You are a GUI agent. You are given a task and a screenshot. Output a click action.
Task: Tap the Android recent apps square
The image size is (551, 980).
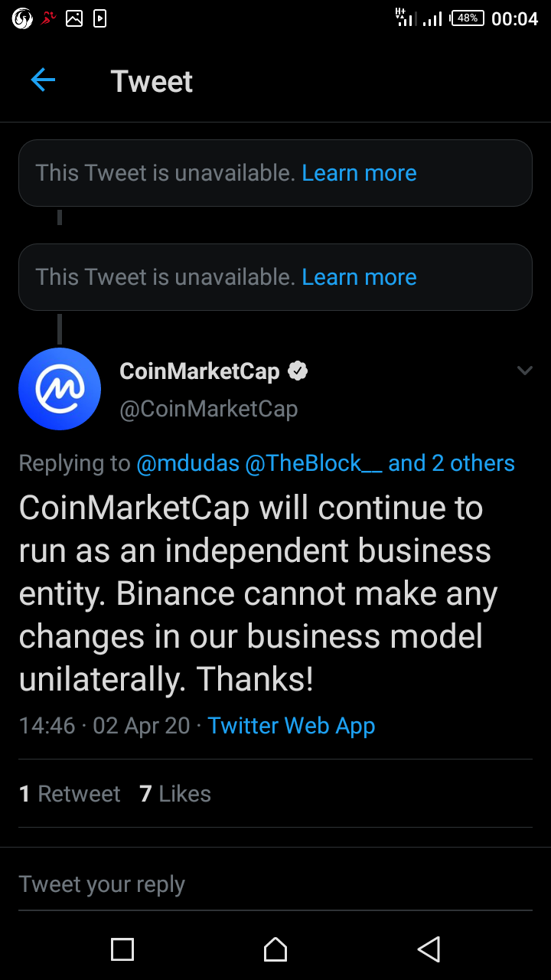tap(122, 949)
